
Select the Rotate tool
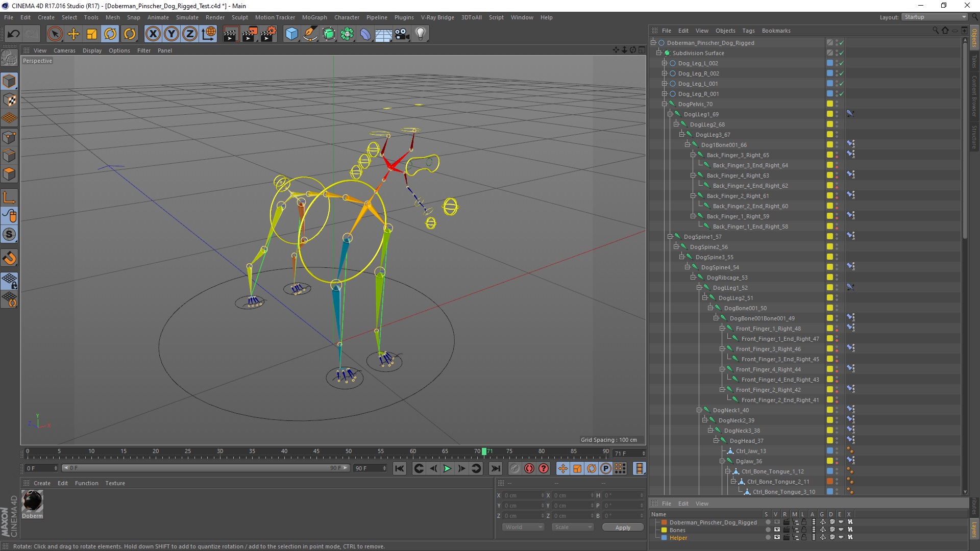(x=110, y=34)
